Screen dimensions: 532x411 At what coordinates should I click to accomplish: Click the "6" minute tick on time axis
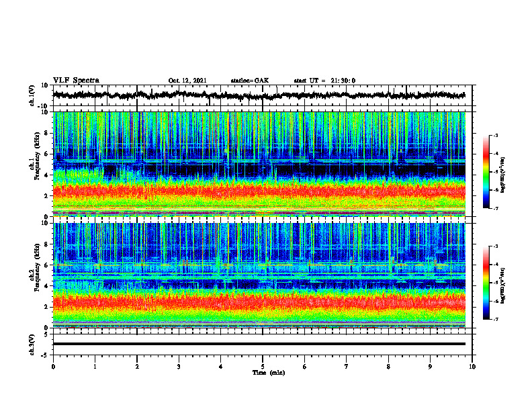pyautogui.click(x=305, y=367)
